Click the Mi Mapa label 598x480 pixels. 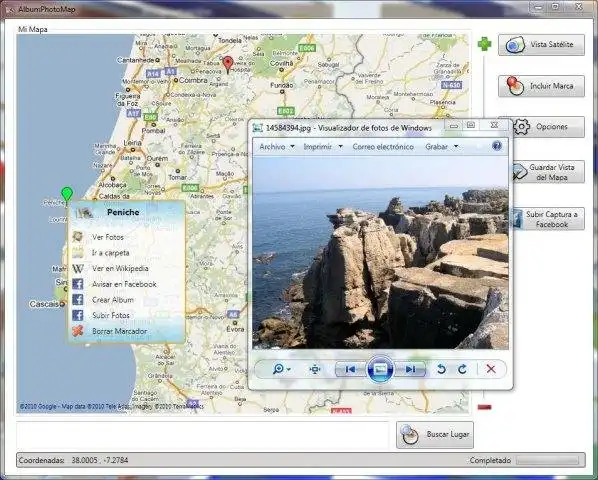[x=33, y=29]
